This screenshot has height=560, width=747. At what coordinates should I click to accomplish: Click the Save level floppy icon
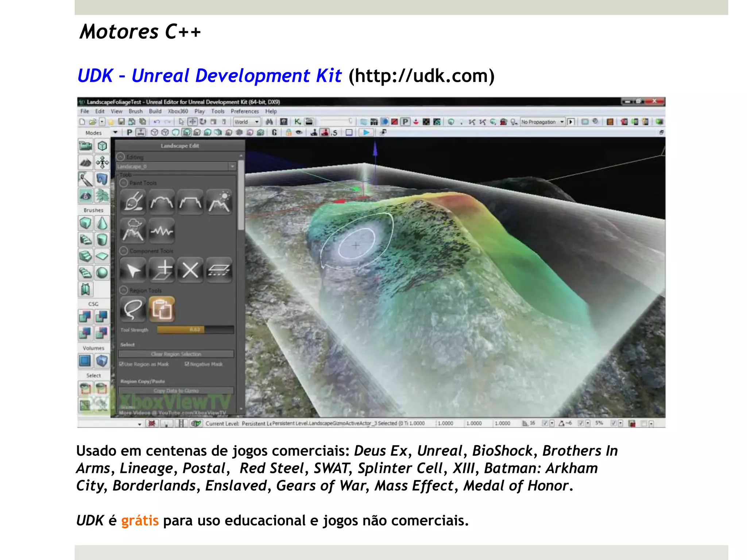[x=121, y=122]
